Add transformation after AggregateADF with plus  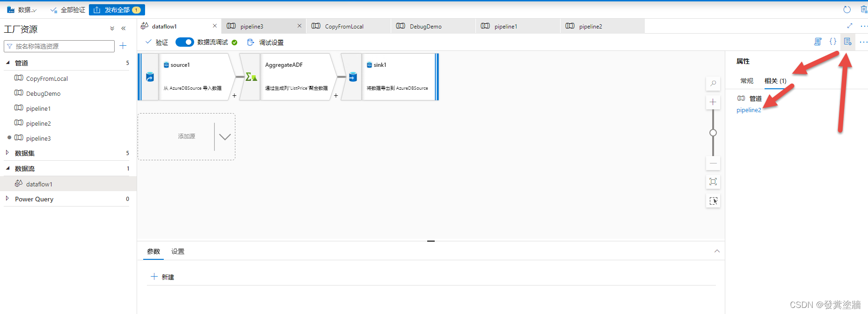click(336, 95)
